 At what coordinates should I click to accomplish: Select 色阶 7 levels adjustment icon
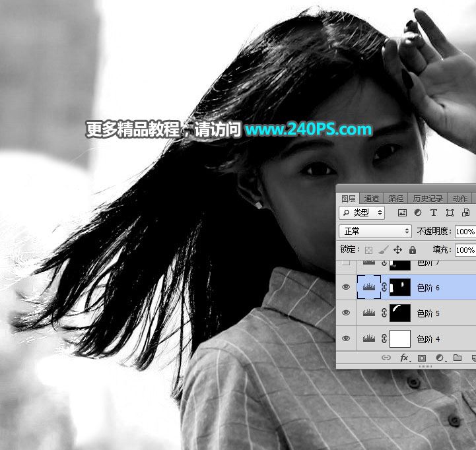pyautogui.click(x=369, y=263)
